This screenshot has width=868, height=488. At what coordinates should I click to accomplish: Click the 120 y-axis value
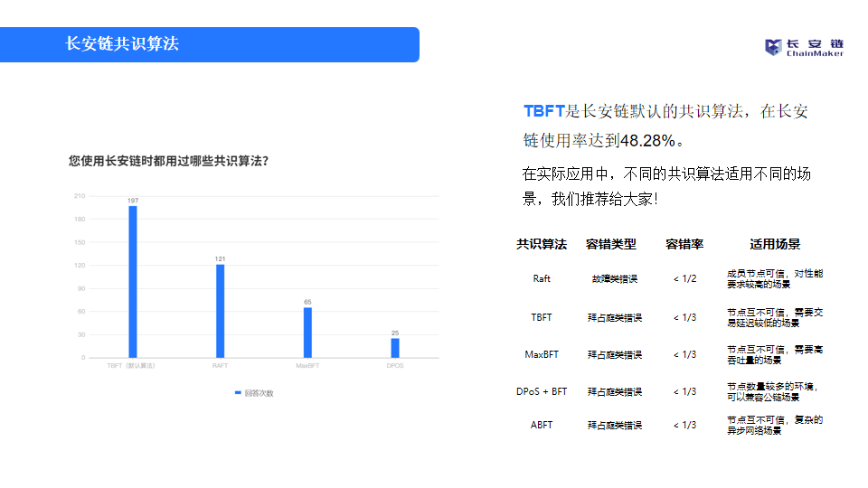pyautogui.click(x=80, y=266)
